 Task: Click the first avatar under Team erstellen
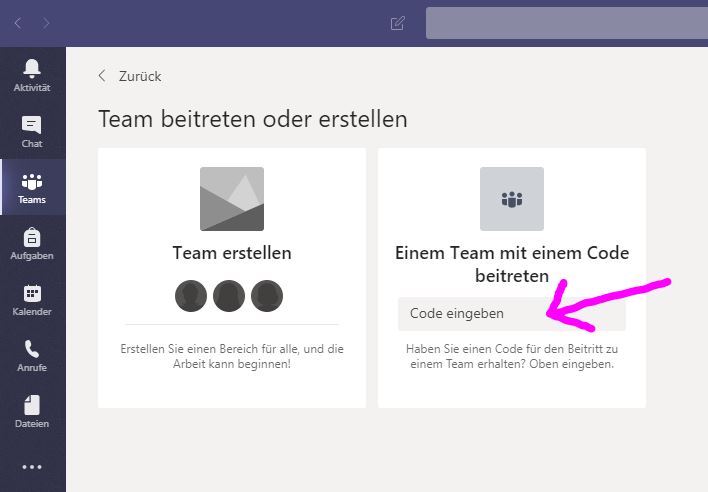click(x=191, y=296)
